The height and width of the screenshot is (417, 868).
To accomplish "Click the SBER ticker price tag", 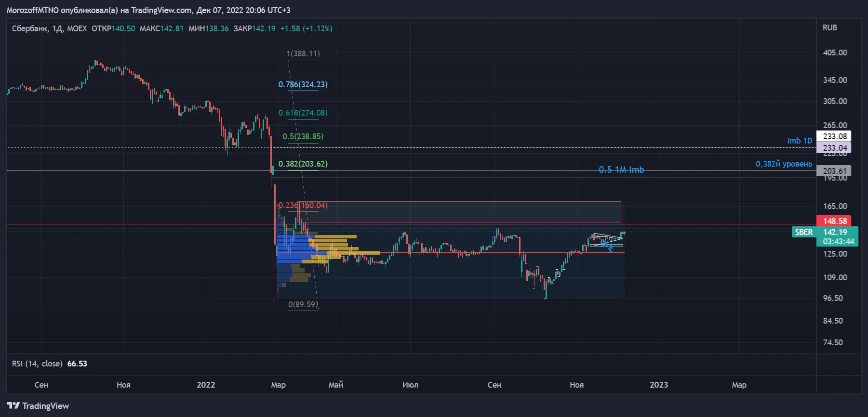I will (x=803, y=232).
